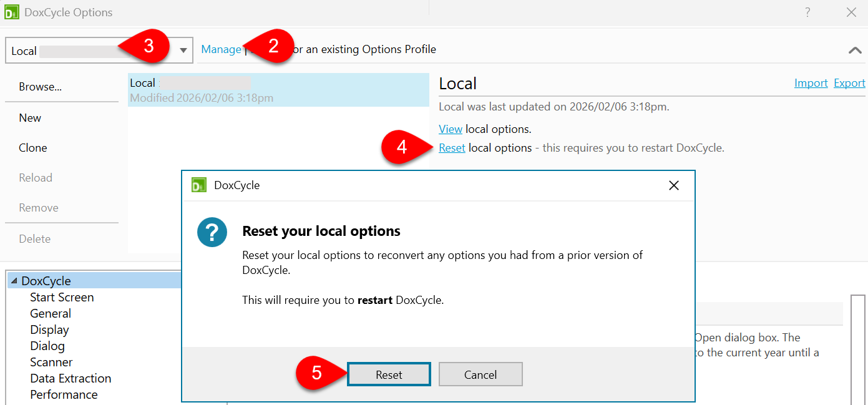Click the Reset local options link

[452, 148]
